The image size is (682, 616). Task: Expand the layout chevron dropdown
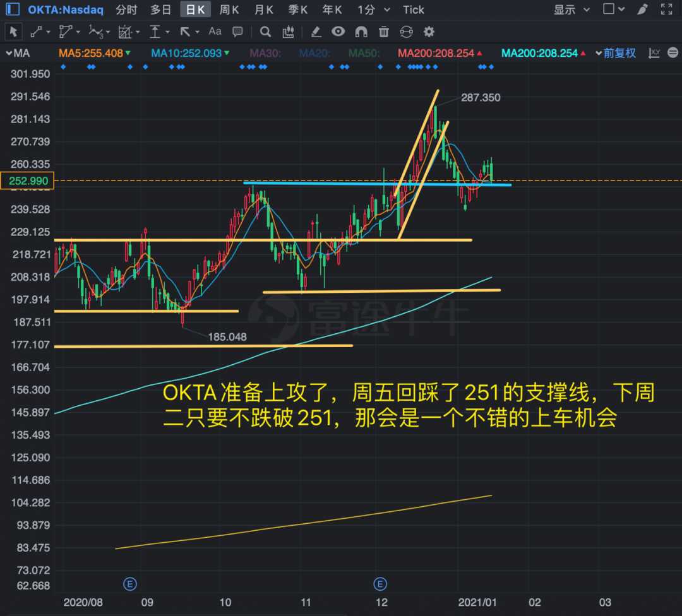click(621, 9)
